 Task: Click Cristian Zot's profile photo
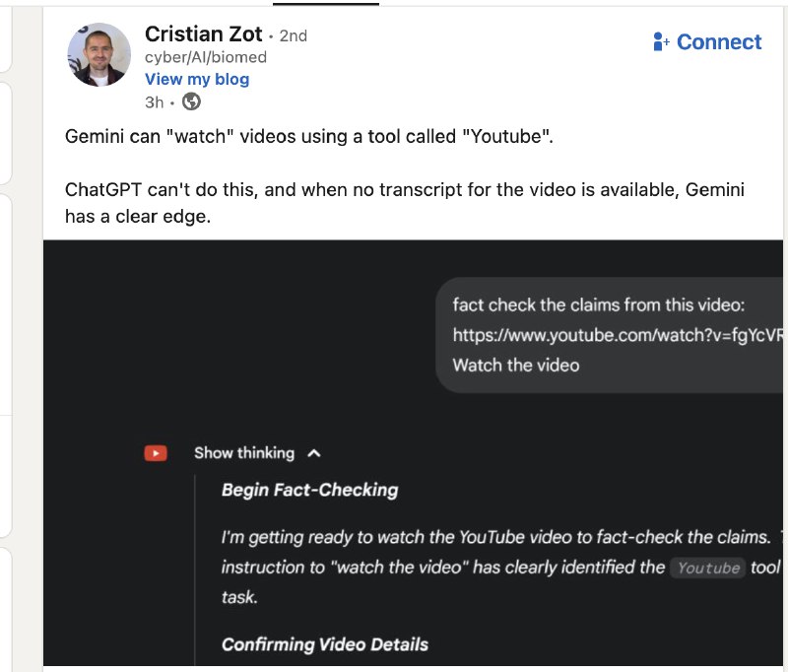[x=98, y=54]
